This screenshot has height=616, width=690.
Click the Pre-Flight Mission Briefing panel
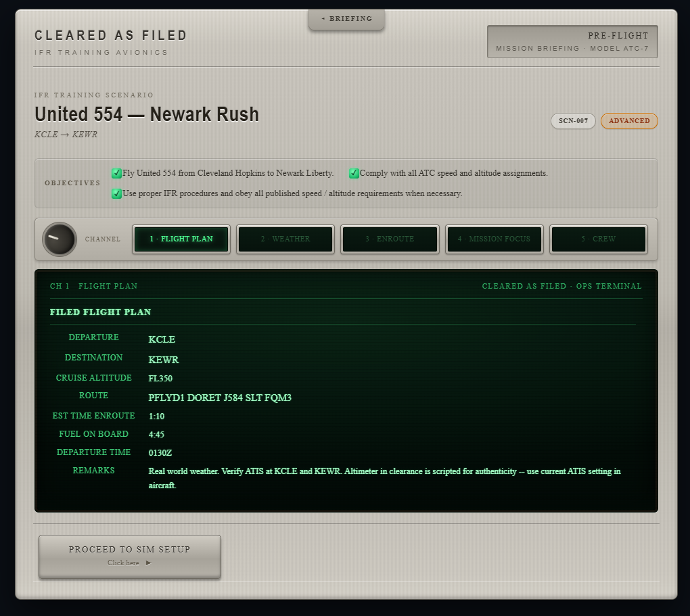572,41
